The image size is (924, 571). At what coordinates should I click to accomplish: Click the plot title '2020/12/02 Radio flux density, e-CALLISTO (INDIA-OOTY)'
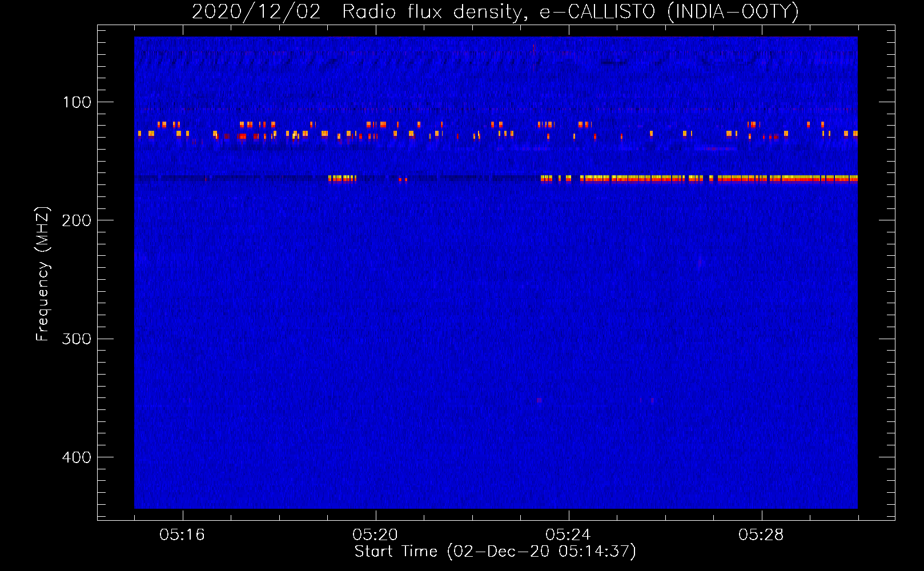pyautogui.click(x=495, y=12)
